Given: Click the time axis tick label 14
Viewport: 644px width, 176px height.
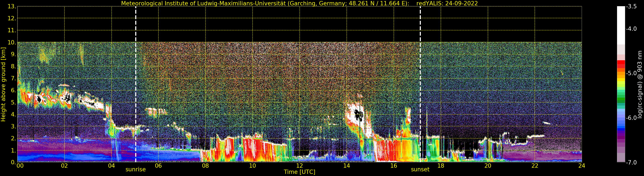Looking at the screenshot, I should (x=347, y=166).
